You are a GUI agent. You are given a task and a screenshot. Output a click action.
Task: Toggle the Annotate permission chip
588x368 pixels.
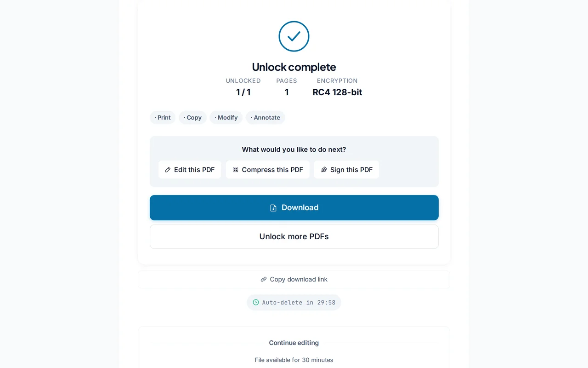pyautogui.click(x=266, y=117)
